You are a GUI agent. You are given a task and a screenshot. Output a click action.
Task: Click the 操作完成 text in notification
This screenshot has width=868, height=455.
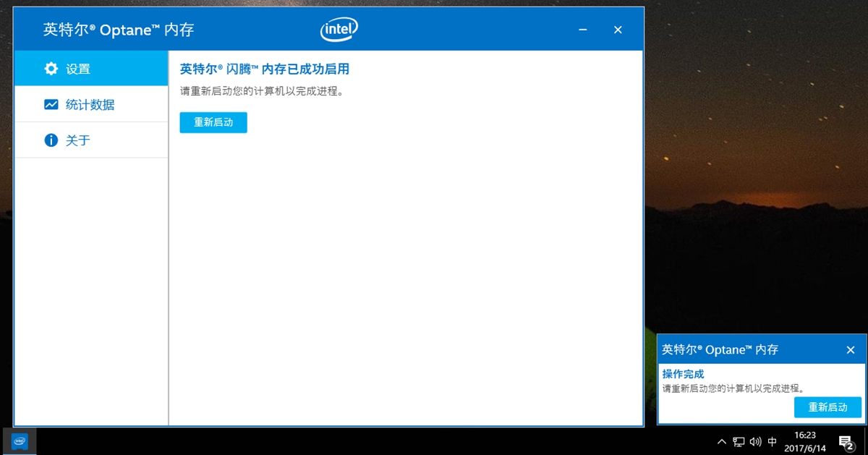tap(683, 374)
